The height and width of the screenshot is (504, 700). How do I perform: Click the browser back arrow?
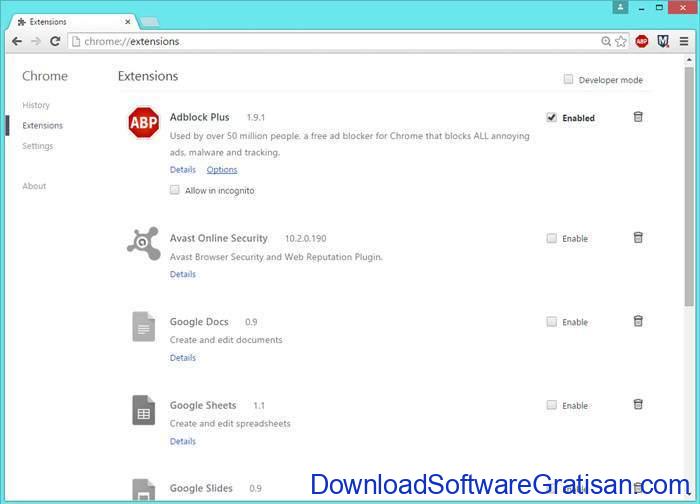pyautogui.click(x=17, y=42)
